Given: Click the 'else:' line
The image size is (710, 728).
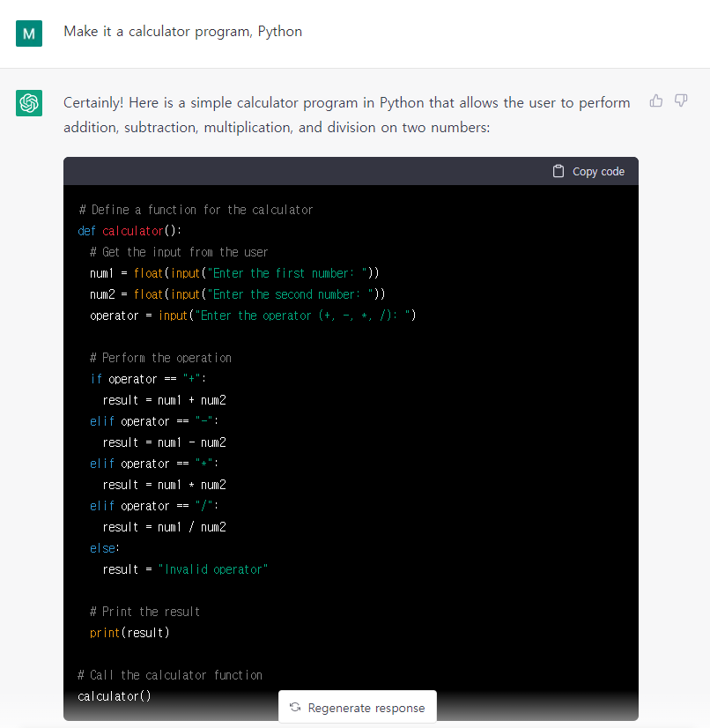Looking at the screenshot, I should [x=105, y=548].
